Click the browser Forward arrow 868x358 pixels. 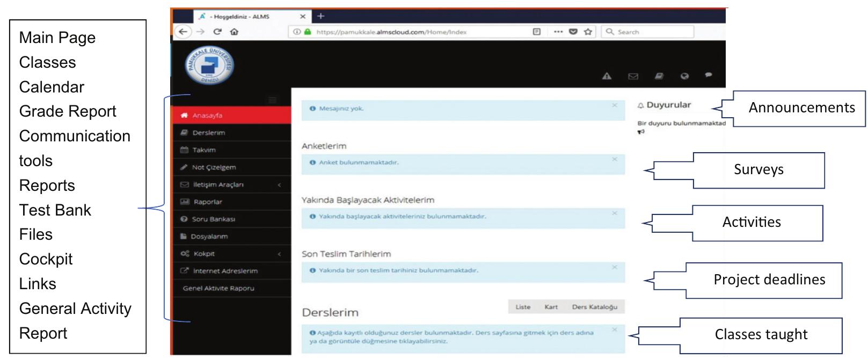[200, 32]
